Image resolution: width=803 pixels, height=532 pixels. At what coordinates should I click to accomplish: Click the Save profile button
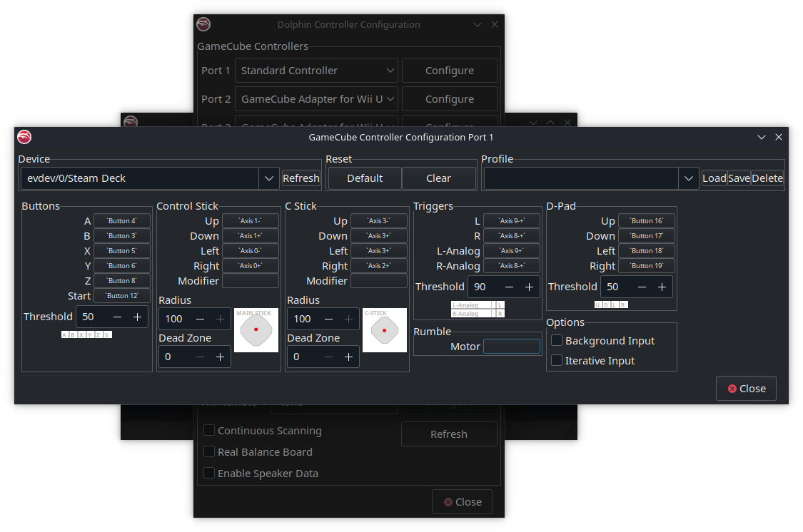(739, 178)
